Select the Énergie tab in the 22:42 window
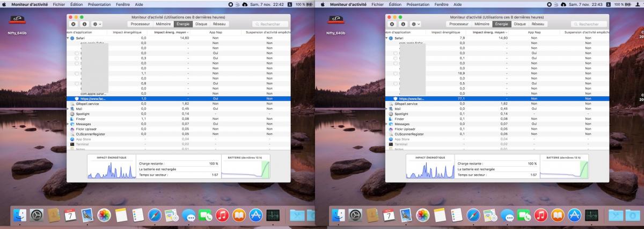Viewport: 644px width, 229px height. tap(183, 24)
